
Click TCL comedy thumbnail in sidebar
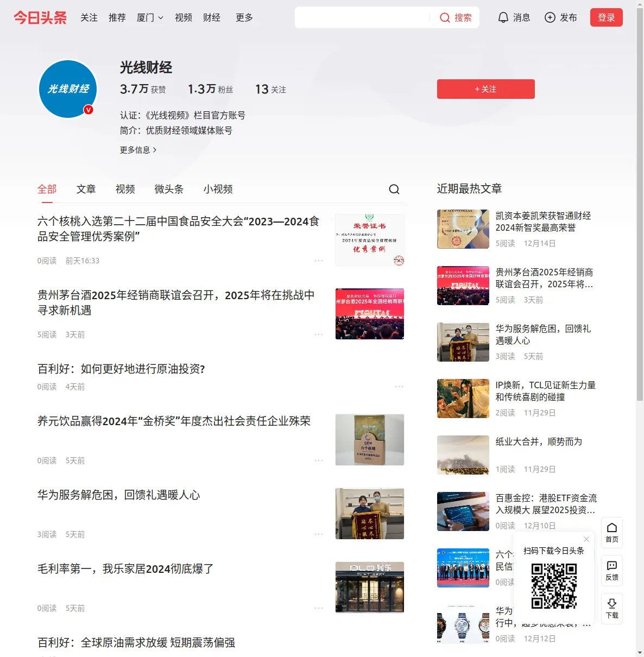click(x=463, y=399)
